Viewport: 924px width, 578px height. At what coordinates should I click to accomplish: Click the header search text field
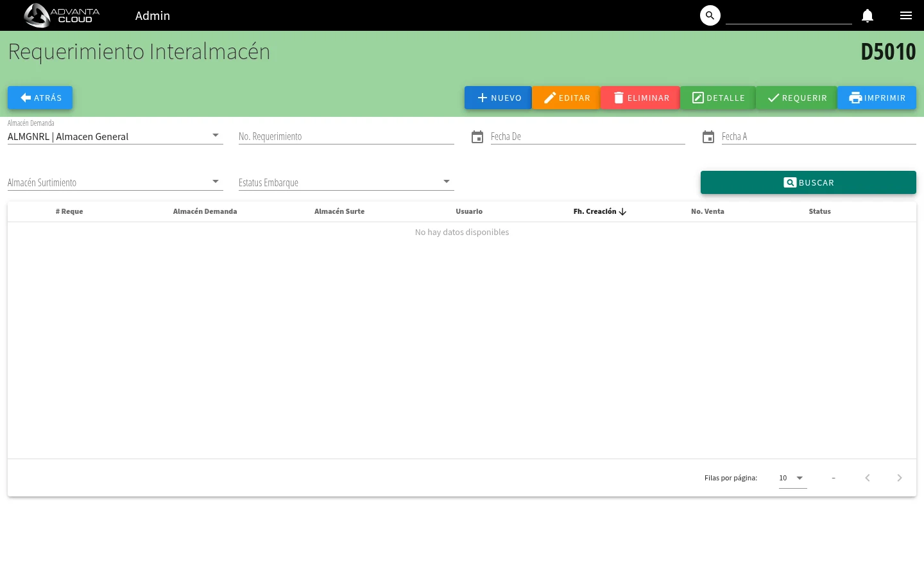[x=789, y=15]
